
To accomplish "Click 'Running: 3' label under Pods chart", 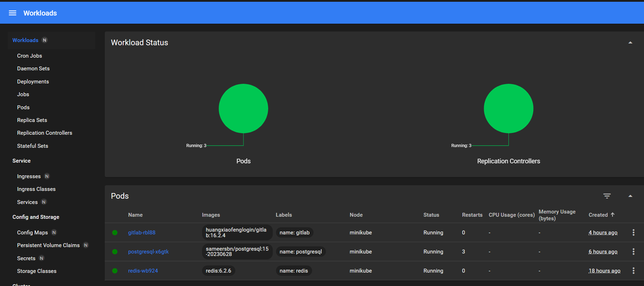I will (196, 146).
